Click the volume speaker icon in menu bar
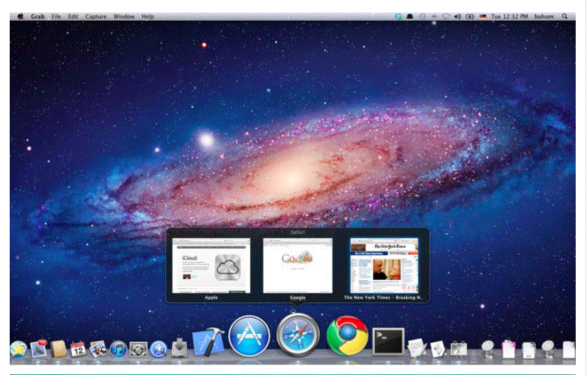Viewport: 588px width, 375px height. point(457,16)
